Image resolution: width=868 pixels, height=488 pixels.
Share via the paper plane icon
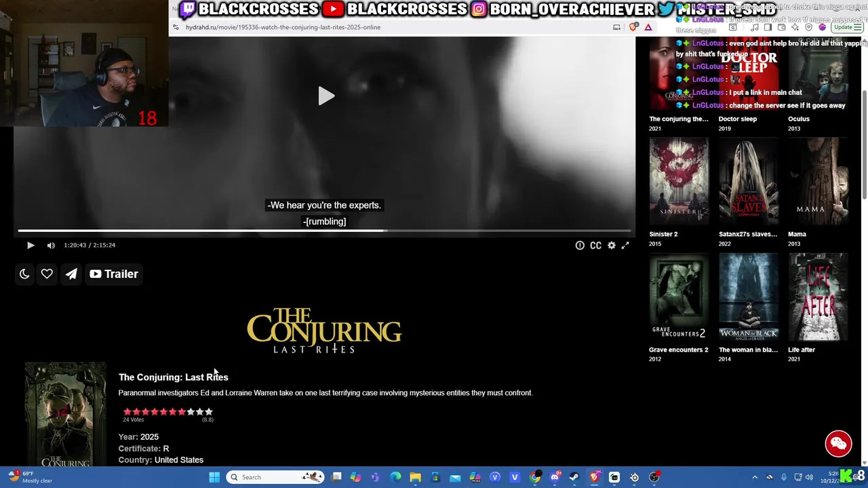click(71, 274)
